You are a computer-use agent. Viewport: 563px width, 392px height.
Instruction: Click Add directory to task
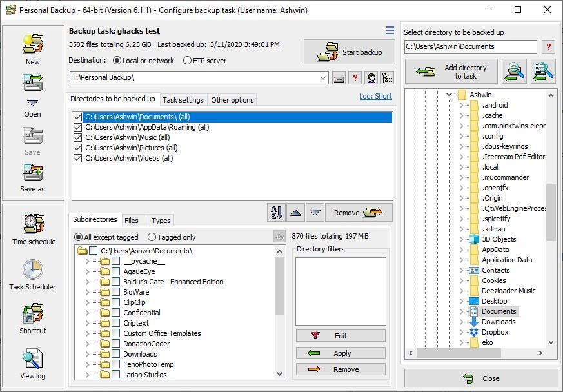(451, 72)
